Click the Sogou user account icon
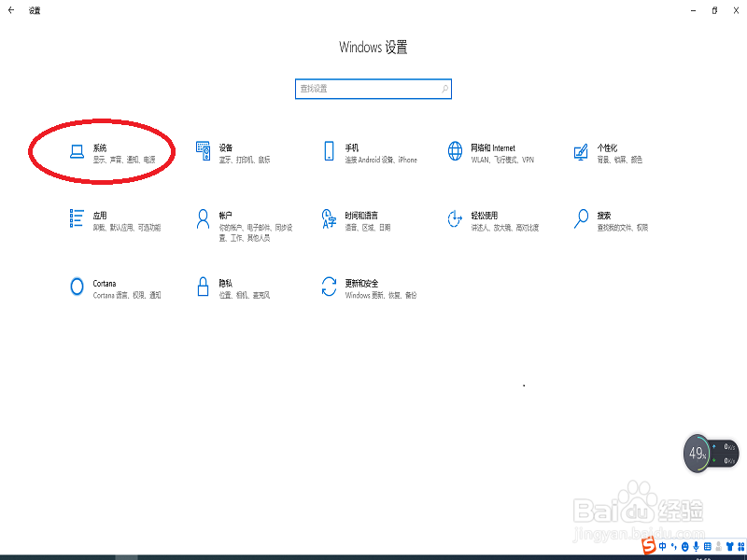 tap(718, 547)
